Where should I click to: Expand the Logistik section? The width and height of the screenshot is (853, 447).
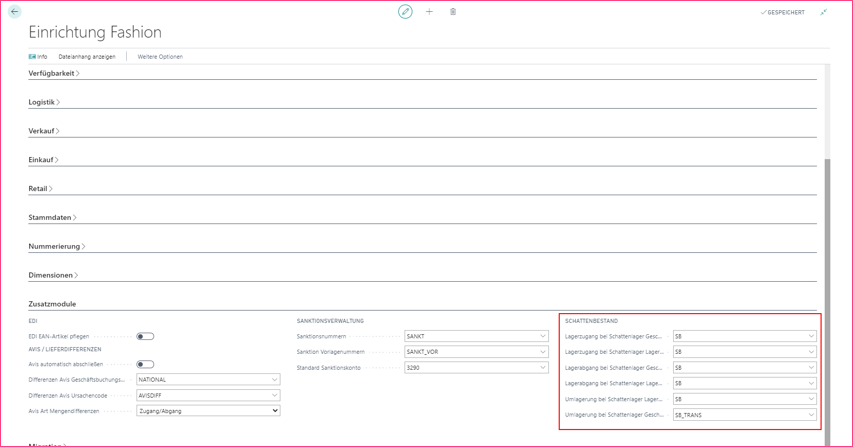click(44, 102)
